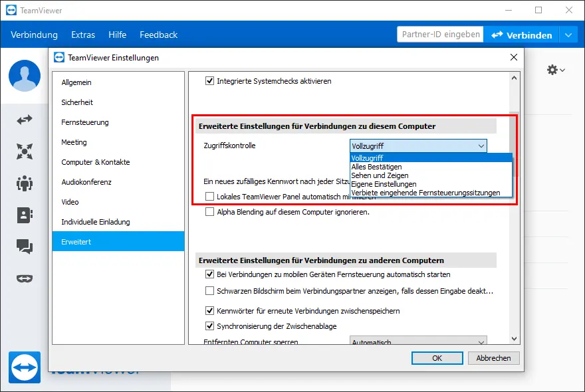
Task: Enable Schwarzen Bildschirm beim Verbindungspartner anzeigen
Action: pyautogui.click(x=209, y=291)
